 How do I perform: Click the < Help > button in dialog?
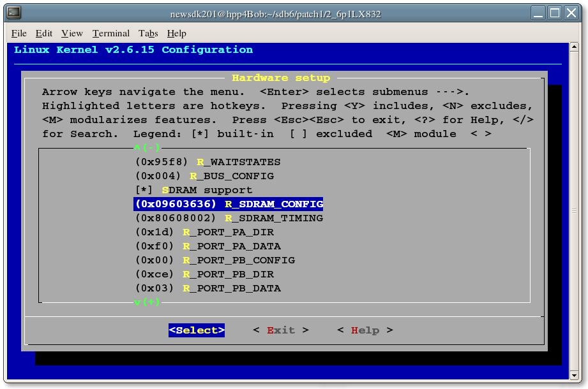tap(365, 330)
